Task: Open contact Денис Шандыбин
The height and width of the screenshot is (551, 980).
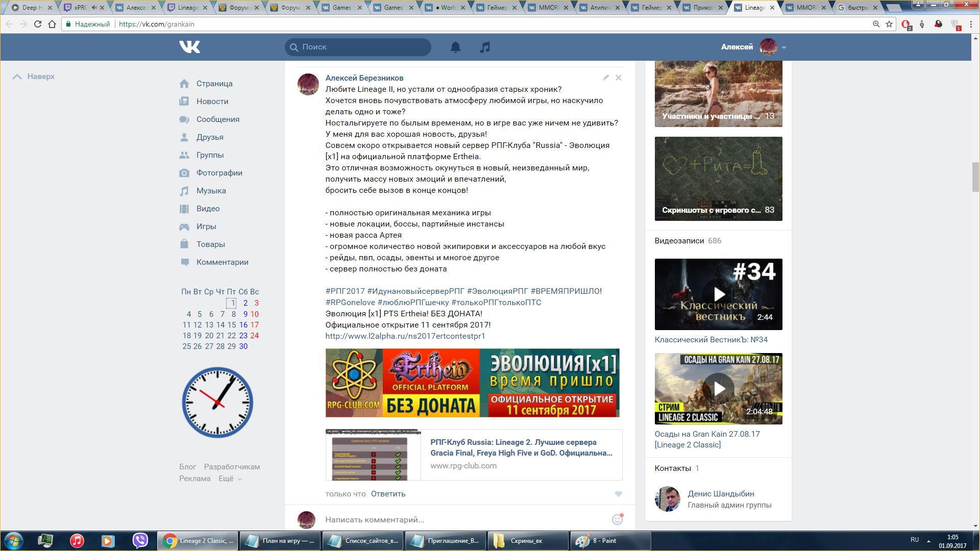Action: coord(721,494)
